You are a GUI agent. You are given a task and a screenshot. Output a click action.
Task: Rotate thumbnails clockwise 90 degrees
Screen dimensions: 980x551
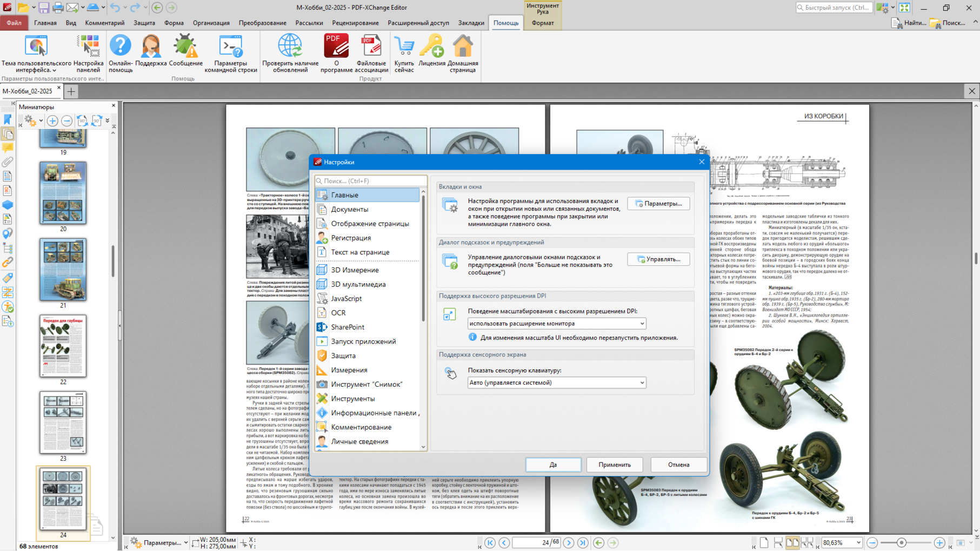click(x=97, y=120)
